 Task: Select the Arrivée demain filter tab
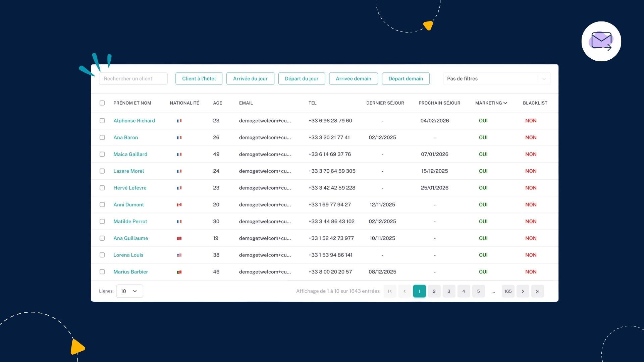point(353,78)
